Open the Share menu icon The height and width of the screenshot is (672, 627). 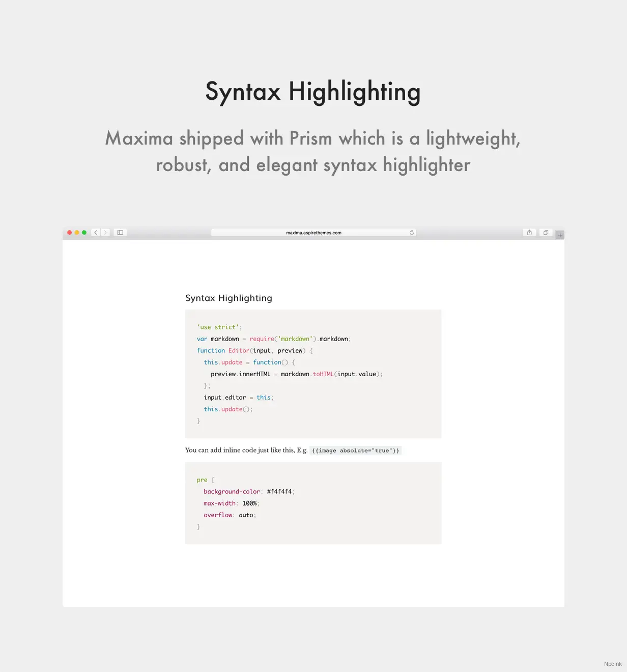point(529,233)
